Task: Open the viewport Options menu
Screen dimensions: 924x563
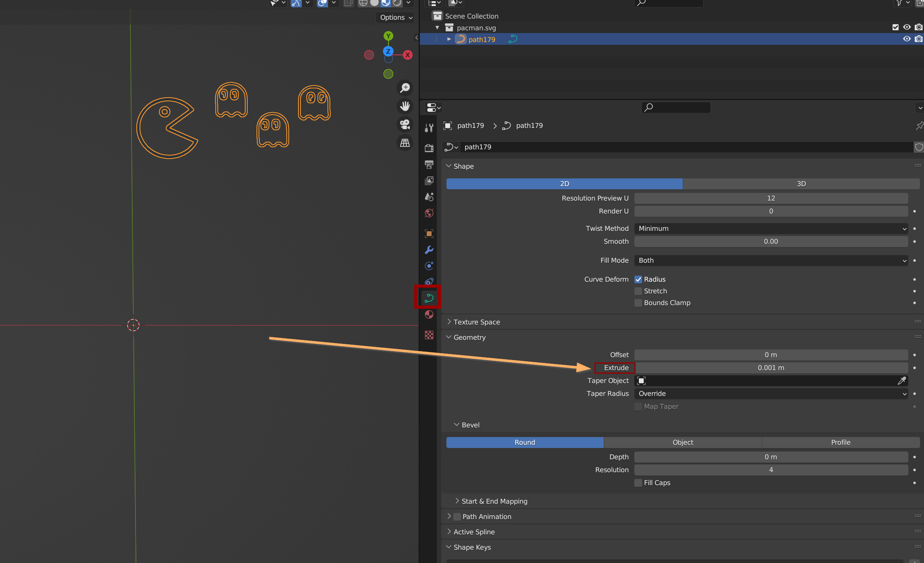Action: pyautogui.click(x=396, y=17)
